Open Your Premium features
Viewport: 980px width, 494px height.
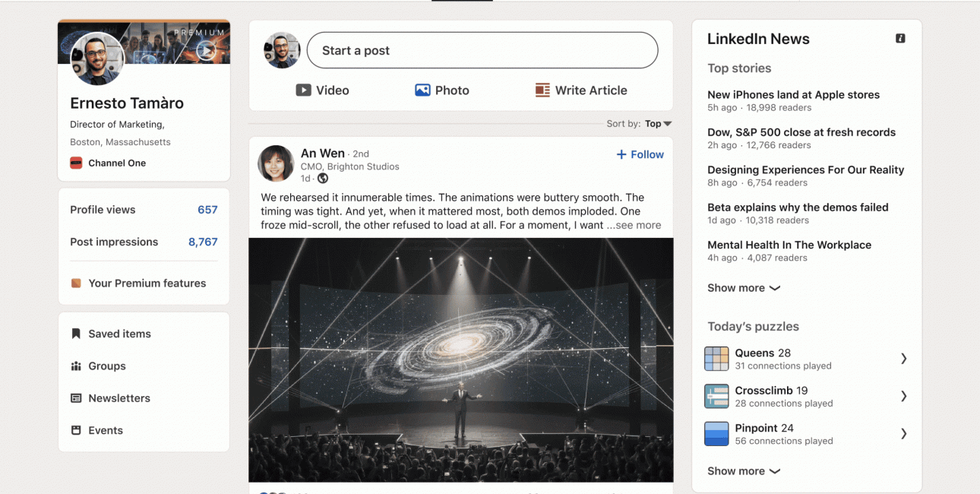138,283
